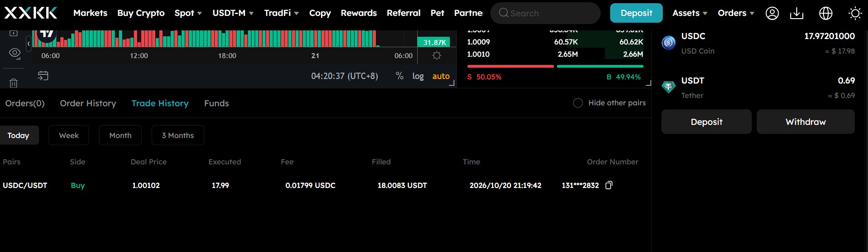
Task: Toggle auto scale on chart
Action: tap(441, 76)
